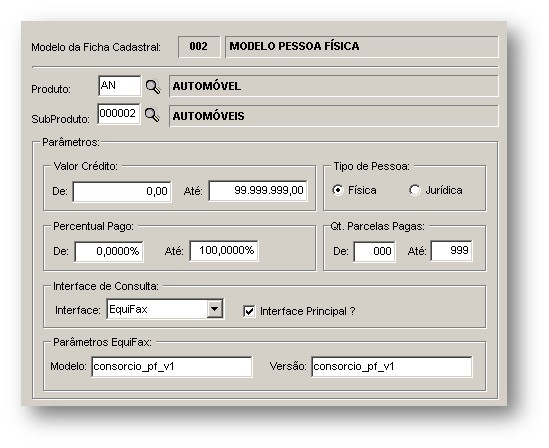Image resolution: width=549 pixels, height=448 pixels.
Task: Focus the Valor Crédito De field
Action: [x=122, y=191]
